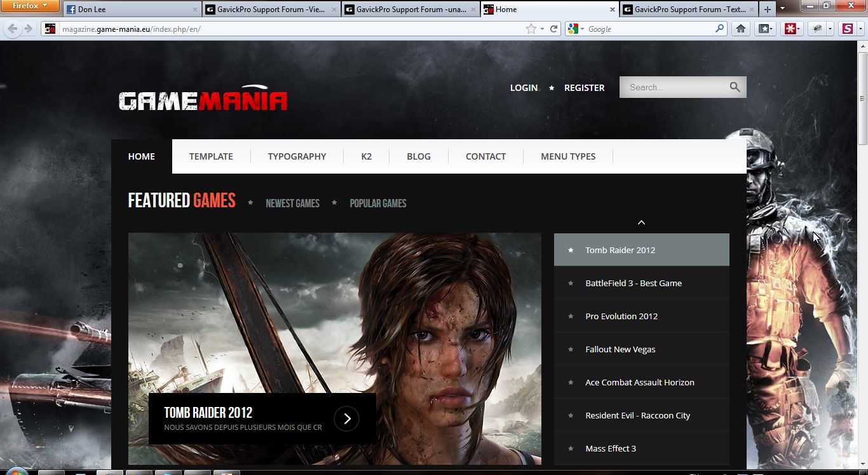The height and width of the screenshot is (475, 868).
Task: Switch to the Don Lee tab
Action: point(132,10)
